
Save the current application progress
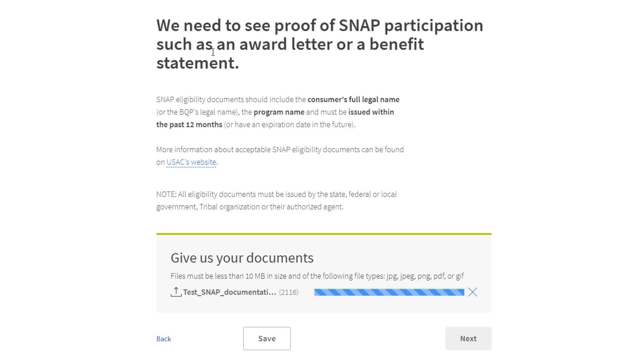[267, 339]
